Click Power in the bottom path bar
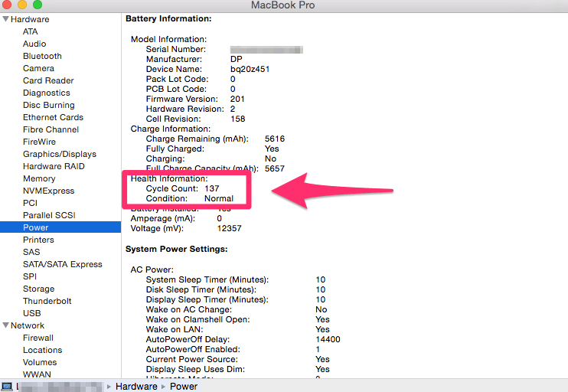Image resolution: width=568 pixels, height=392 pixels. pyautogui.click(x=184, y=387)
